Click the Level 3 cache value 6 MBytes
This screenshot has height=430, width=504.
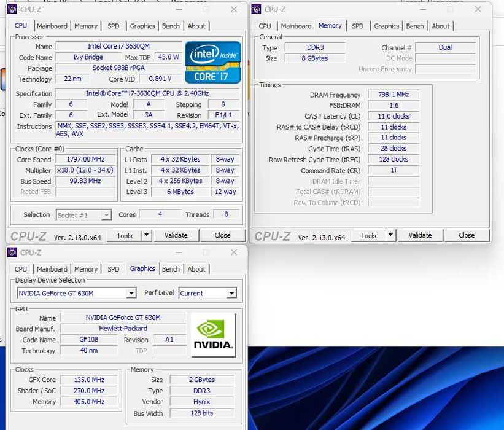(180, 192)
